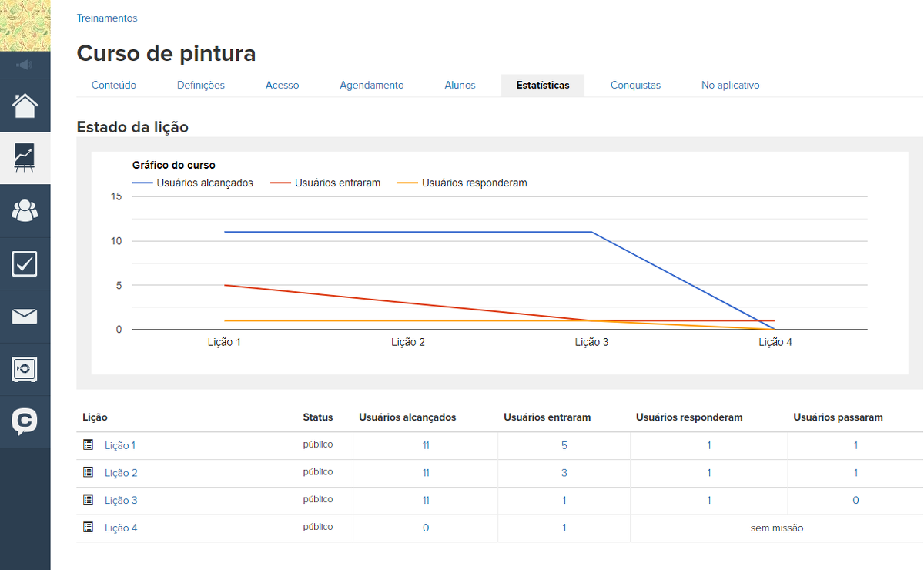Open the home icon in sidebar

(x=25, y=106)
